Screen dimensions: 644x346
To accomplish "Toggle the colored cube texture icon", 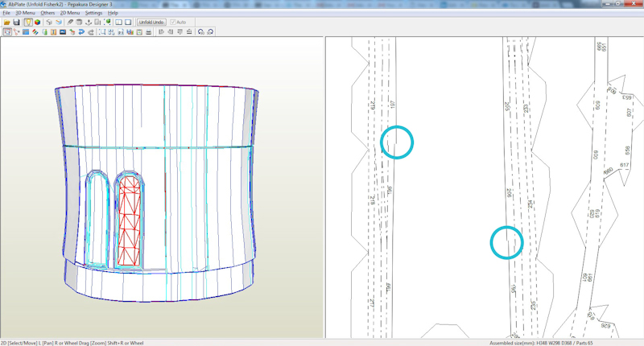I will [x=37, y=23].
